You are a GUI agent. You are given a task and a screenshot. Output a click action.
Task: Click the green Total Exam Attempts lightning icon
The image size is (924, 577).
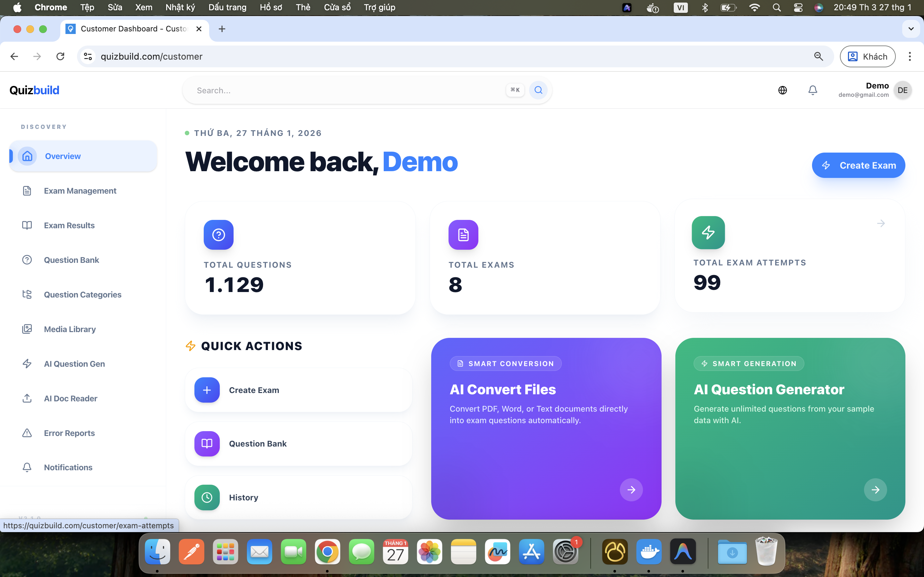[x=708, y=232]
